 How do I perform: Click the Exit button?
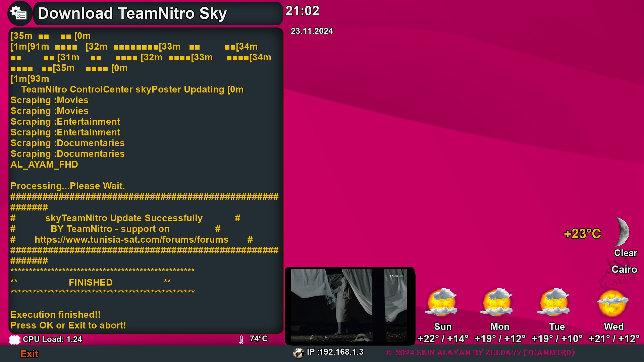pos(30,354)
